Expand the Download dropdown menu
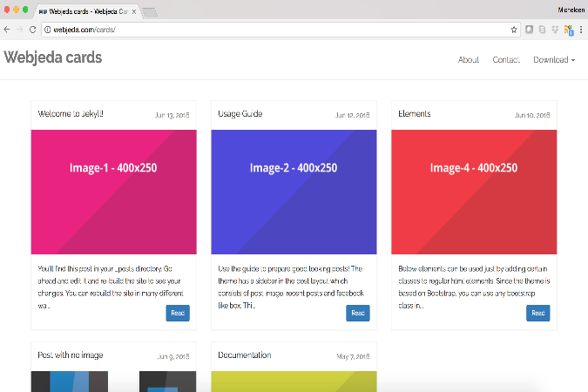The width and height of the screenshot is (588, 392). tap(554, 59)
